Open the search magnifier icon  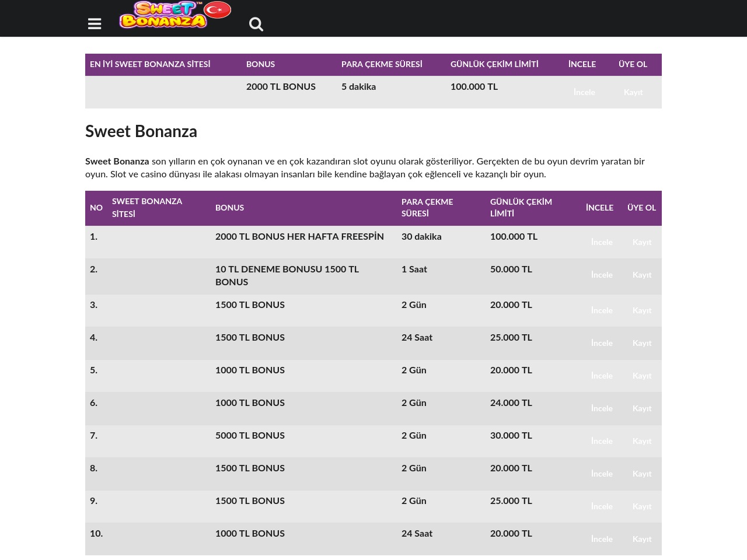pyautogui.click(x=256, y=24)
